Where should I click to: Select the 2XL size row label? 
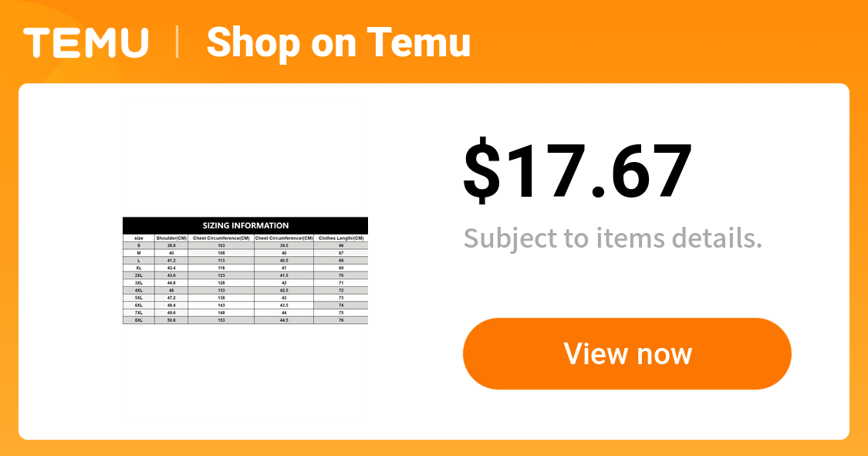[x=138, y=275]
